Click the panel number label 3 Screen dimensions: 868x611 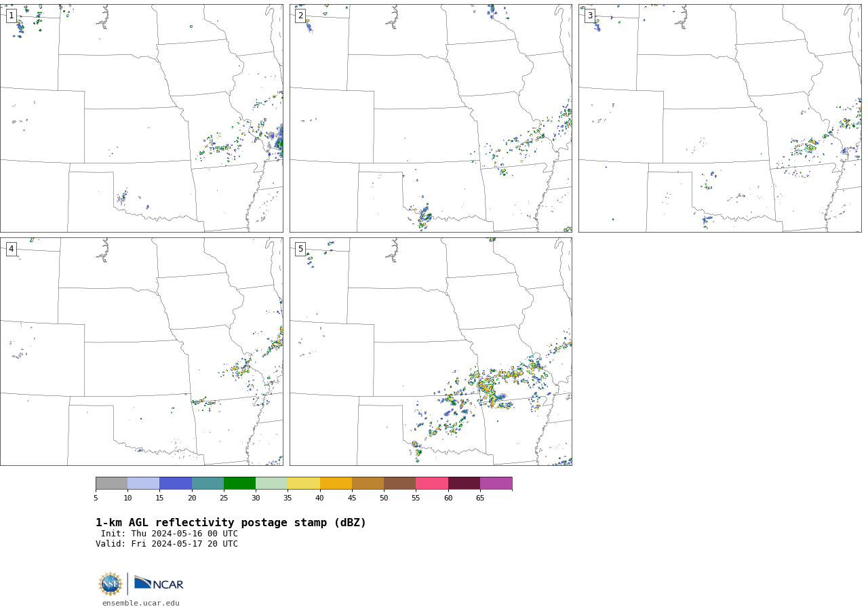590,16
